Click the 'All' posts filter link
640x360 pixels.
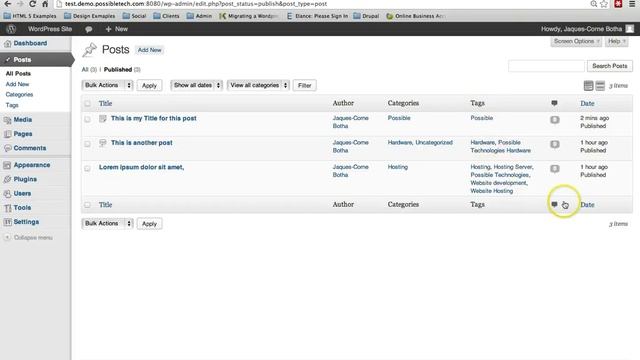(85, 70)
